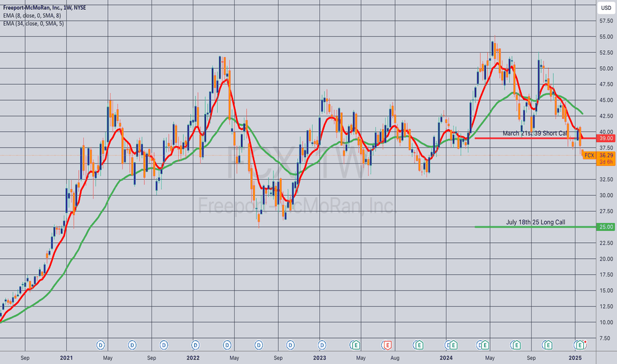617x364 pixels.
Task: Click the green 25.00 price label
Action: click(x=606, y=226)
